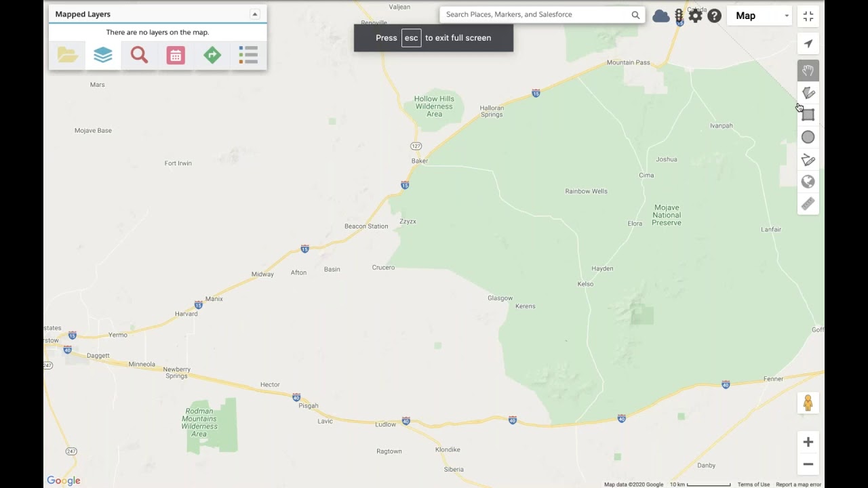The image size is (868, 488).
Task: Open the help question mark
Action: point(714,16)
